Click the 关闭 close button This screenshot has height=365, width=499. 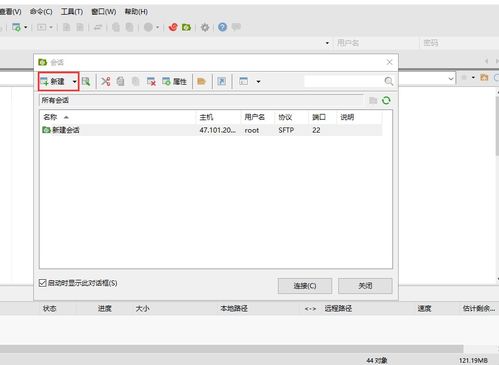365,286
